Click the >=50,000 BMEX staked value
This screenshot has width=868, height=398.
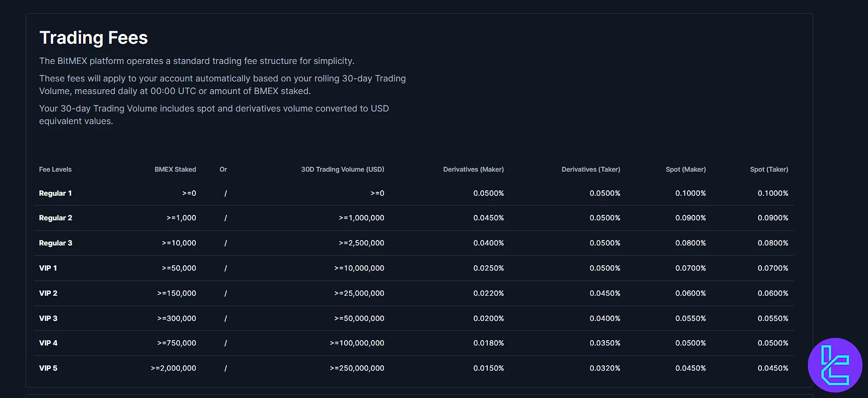179,268
